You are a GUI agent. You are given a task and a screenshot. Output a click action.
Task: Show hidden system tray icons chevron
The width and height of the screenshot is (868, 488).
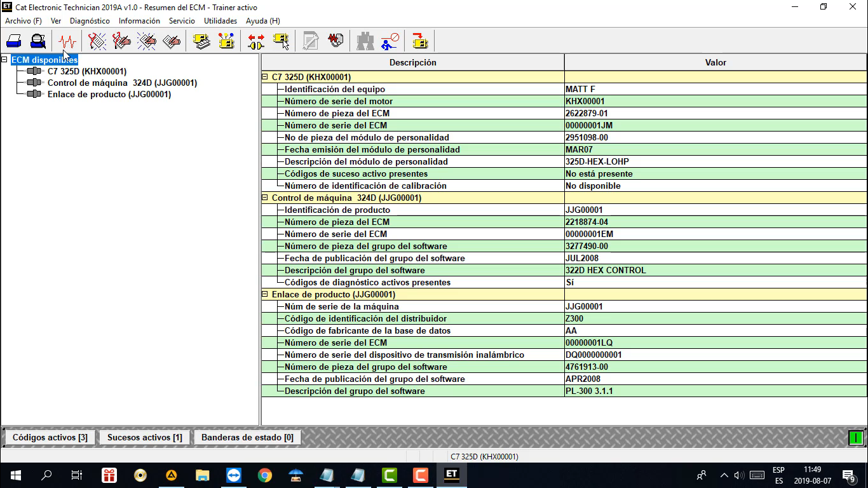(724, 475)
